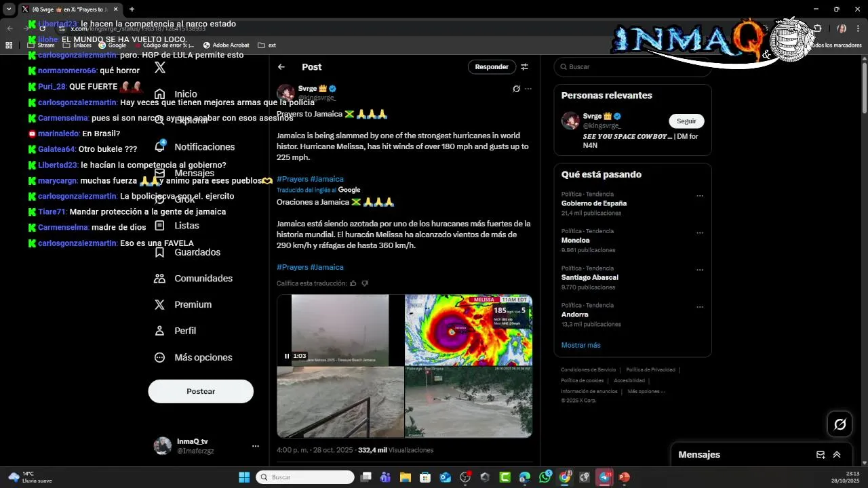Image resolution: width=868 pixels, height=488 pixels.
Task: Open reply filter settings icon beside Responder
Action: pyautogui.click(x=524, y=67)
